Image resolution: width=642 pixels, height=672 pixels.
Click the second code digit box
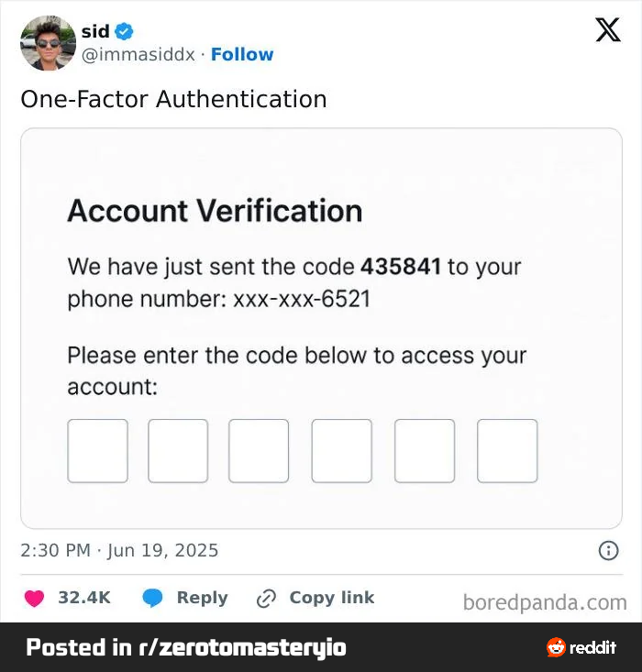(x=178, y=451)
